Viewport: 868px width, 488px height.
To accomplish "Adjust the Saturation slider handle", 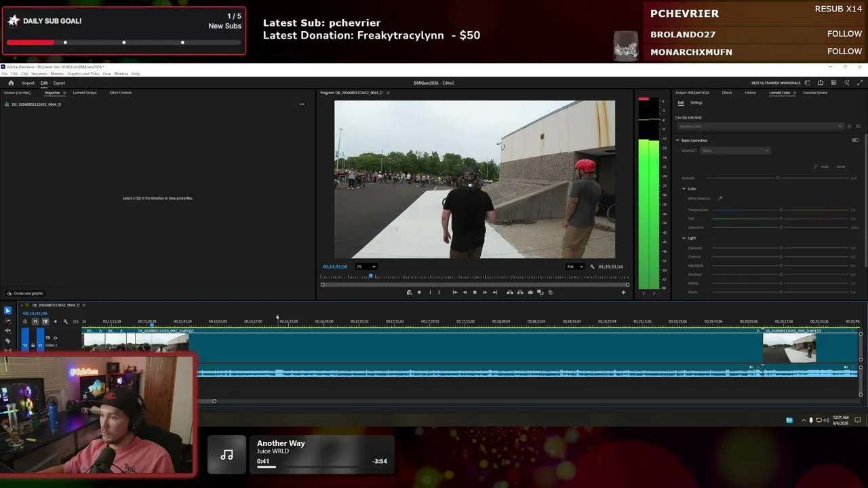I will point(781,228).
